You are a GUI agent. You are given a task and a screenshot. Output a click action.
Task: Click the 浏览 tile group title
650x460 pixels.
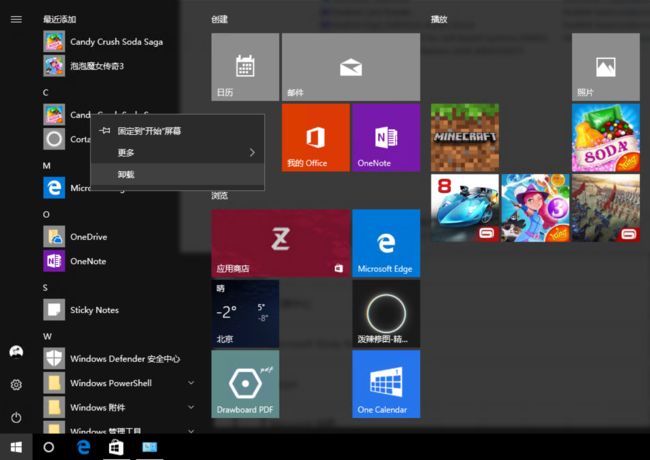coord(219,196)
